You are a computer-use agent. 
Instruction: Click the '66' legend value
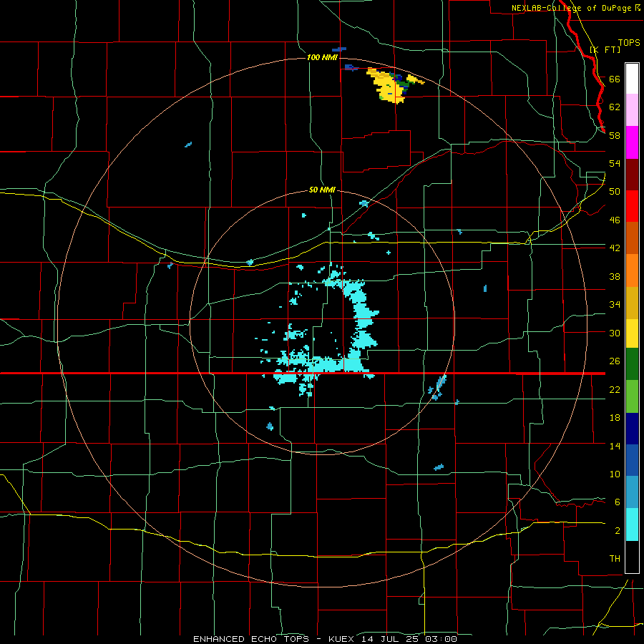(615, 79)
